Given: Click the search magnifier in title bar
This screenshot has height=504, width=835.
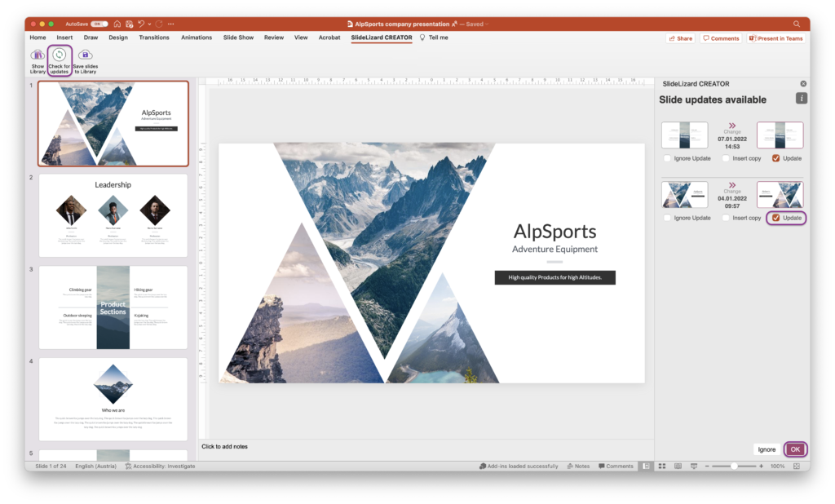Looking at the screenshot, I should (x=797, y=24).
